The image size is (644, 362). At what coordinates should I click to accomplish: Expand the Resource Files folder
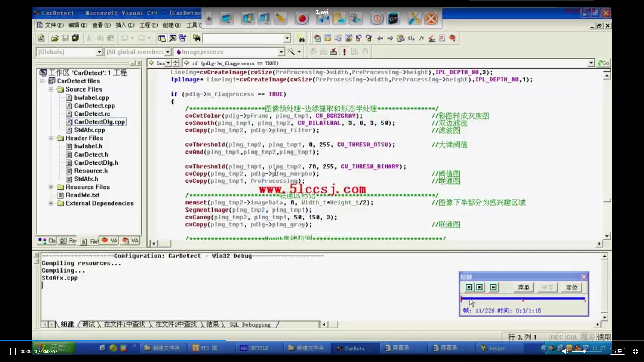[x=51, y=187]
